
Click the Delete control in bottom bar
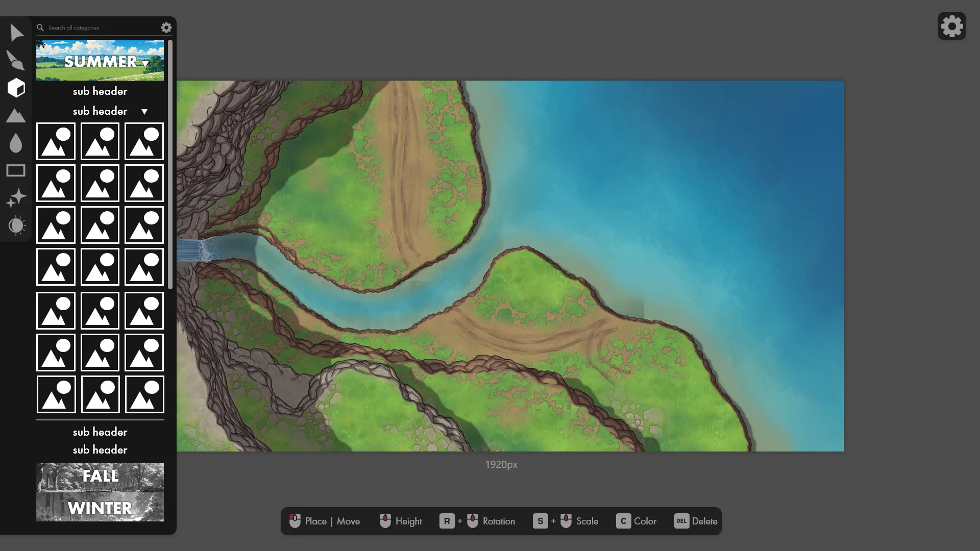(x=696, y=521)
